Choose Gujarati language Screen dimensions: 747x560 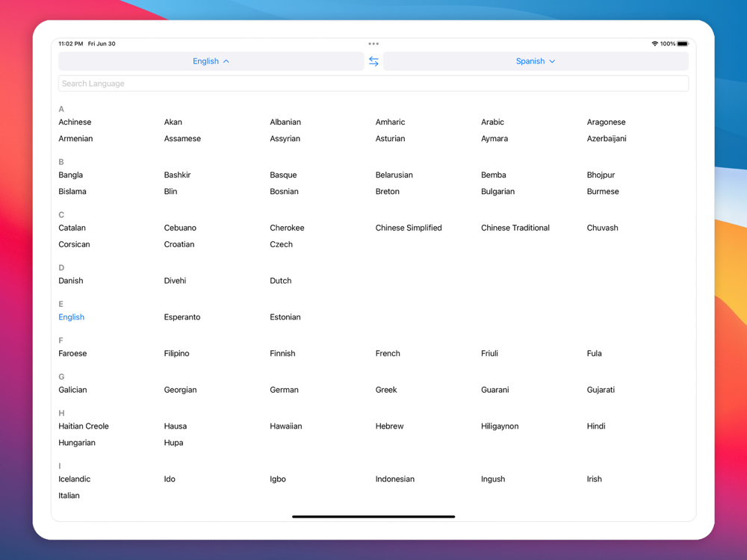[x=601, y=390]
